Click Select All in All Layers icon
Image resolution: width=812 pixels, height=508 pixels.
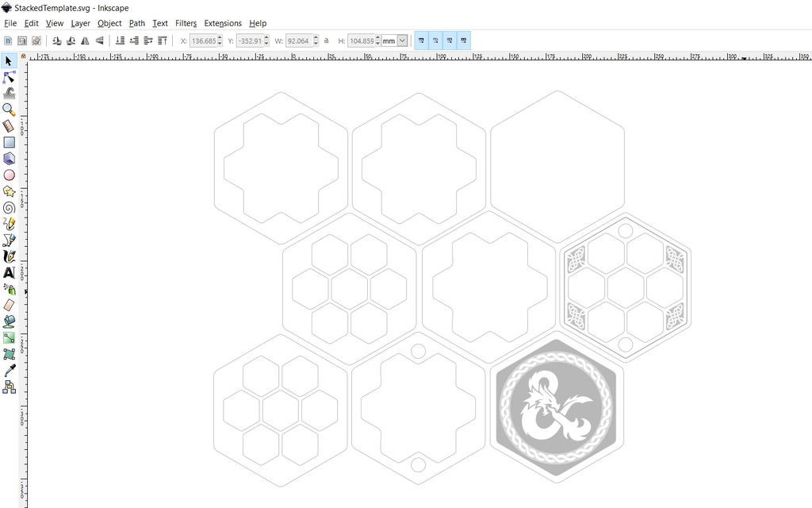(22, 40)
